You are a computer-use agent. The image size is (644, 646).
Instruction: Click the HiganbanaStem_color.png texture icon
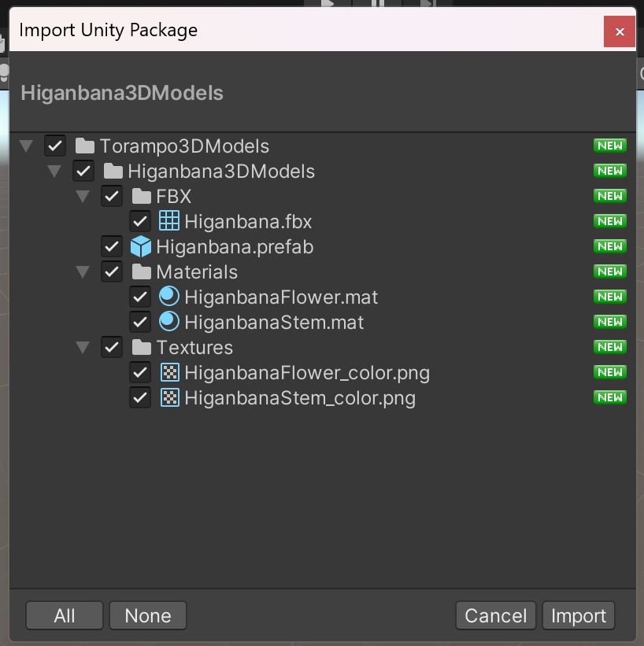[x=169, y=397]
